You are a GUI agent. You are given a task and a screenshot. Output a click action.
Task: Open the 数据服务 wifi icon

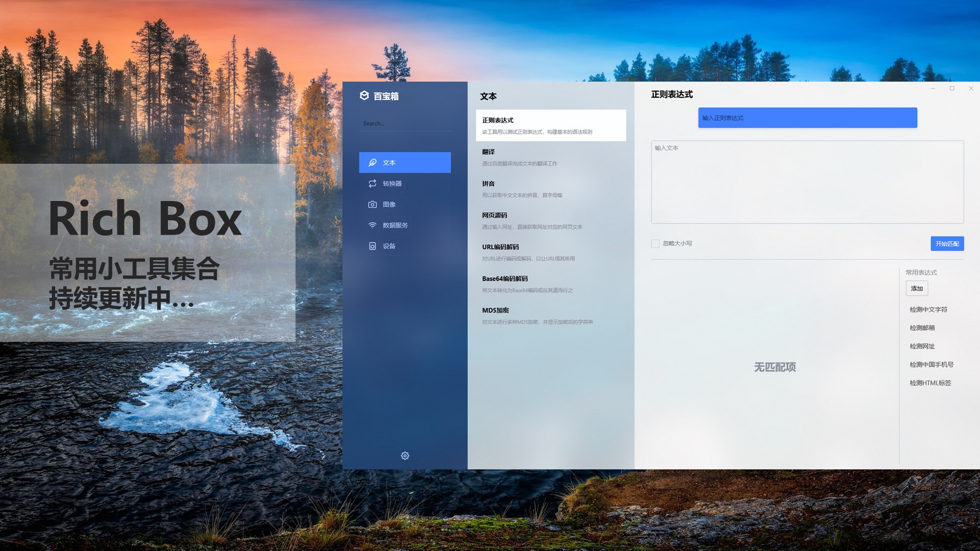[x=373, y=225]
